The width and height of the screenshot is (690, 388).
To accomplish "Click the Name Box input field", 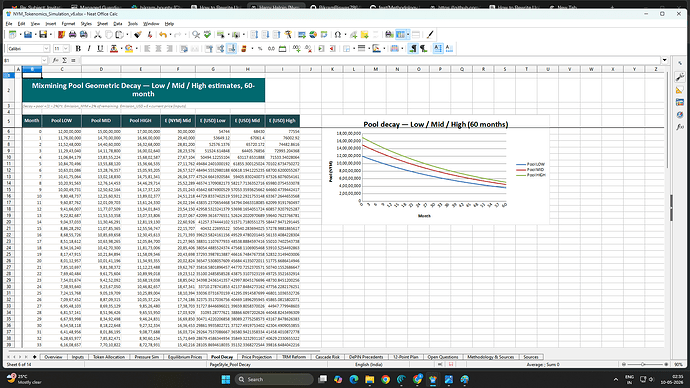I will point(22,60).
